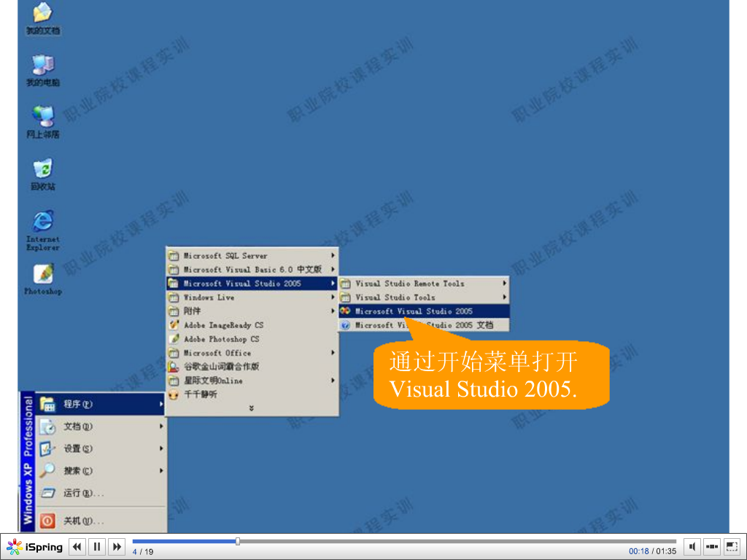Click the Visual Studio 2005 文档 help icon
Screen dimensions: 747x560
coord(345,325)
